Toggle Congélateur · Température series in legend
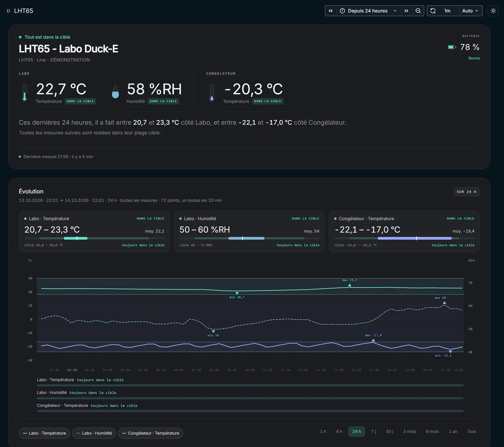The image size is (504, 447). [x=151, y=433]
